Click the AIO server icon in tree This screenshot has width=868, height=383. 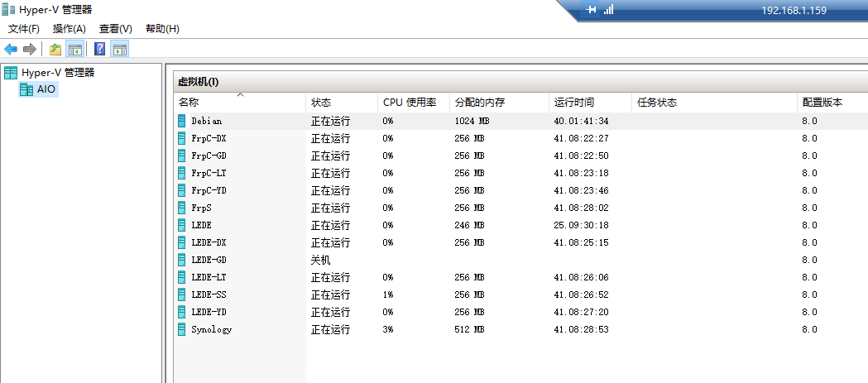pos(26,89)
